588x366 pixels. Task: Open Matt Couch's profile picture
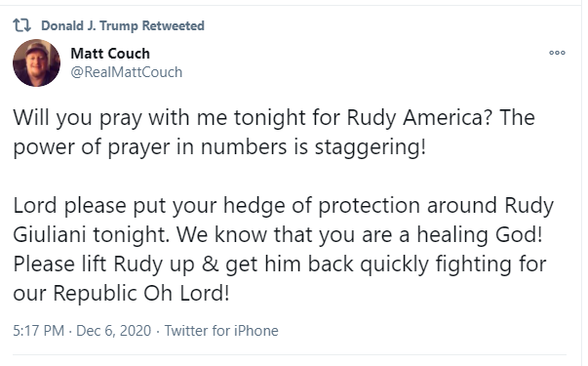click(36, 62)
